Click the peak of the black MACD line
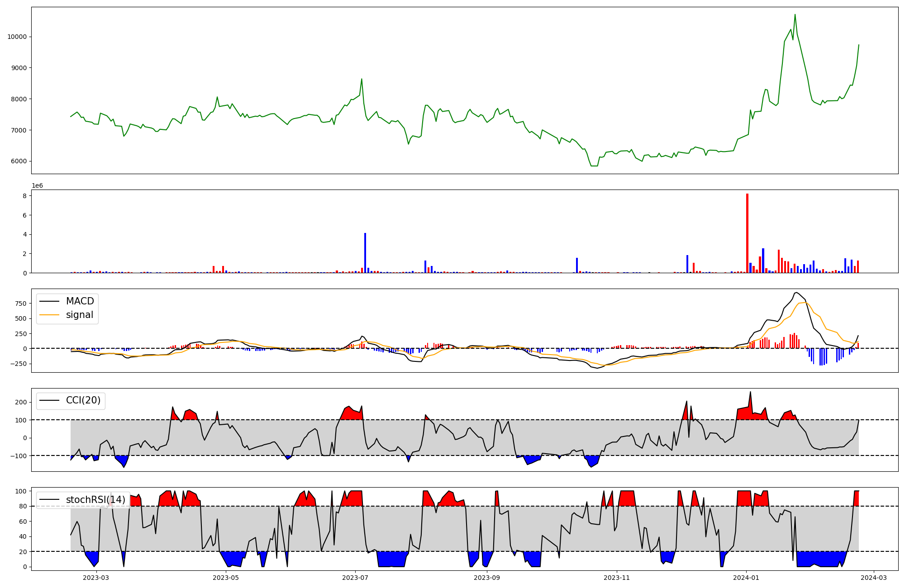Screen dimensions: 905x588 click(x=796, y=292)
